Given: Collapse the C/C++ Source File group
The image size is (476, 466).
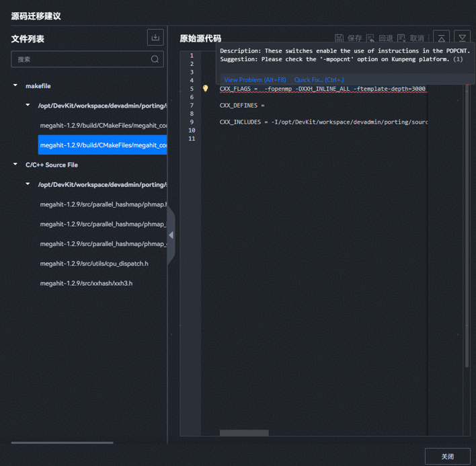Looking at the screenshot, I should point(15,165).
